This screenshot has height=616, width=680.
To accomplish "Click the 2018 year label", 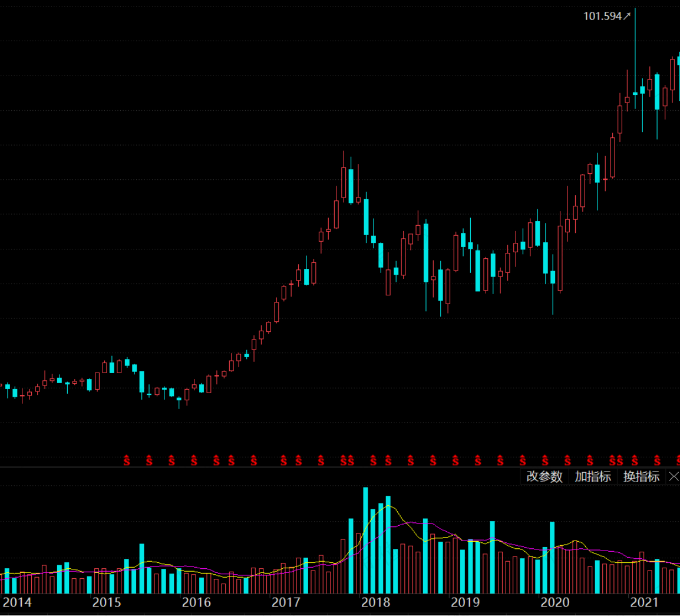I will (375, 602).
